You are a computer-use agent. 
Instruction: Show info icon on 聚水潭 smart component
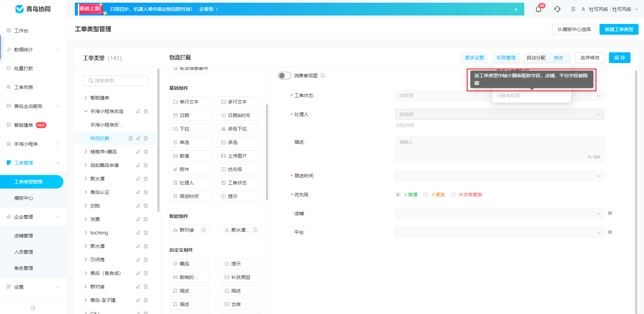pyautogui.click(x=255, y=230)
